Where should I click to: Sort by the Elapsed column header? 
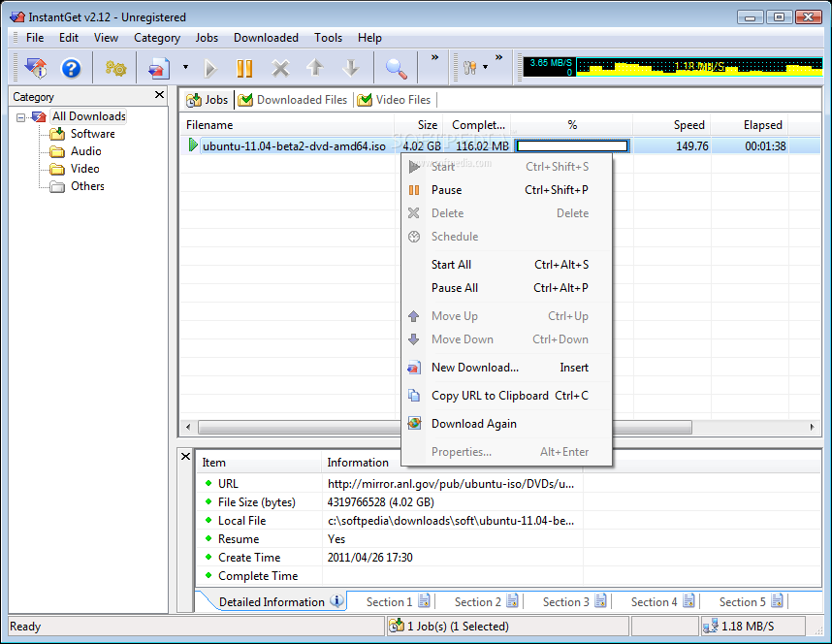pos(750,125)
